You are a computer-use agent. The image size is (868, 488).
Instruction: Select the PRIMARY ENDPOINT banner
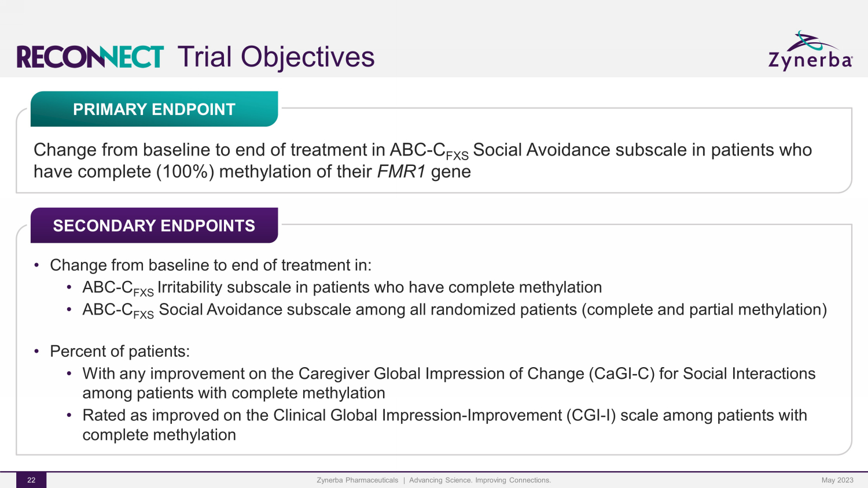click(154, 109)
